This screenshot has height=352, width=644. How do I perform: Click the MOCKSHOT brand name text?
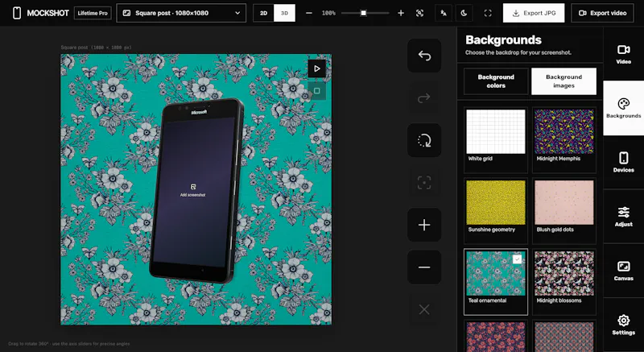point(48,13)
